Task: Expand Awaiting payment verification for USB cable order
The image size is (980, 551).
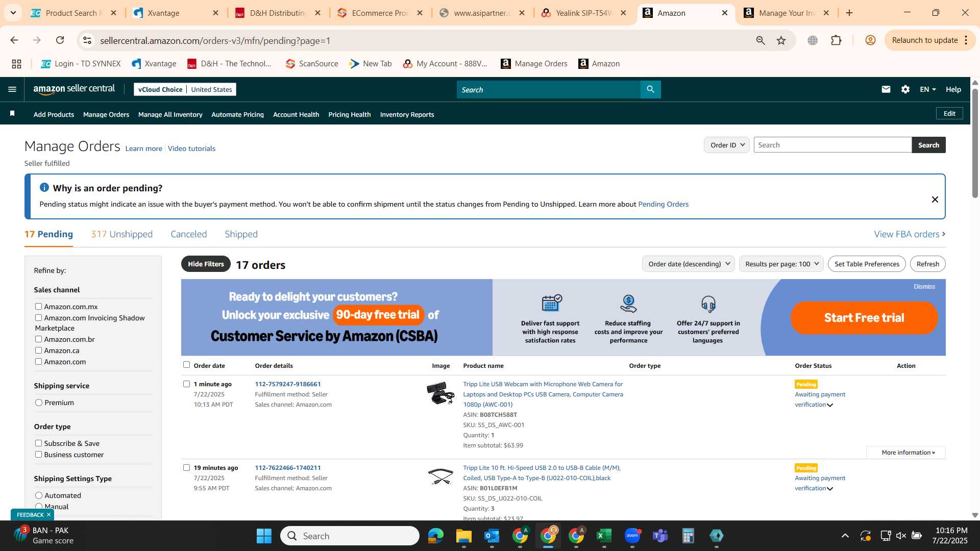Action: (x=820, y=483)
